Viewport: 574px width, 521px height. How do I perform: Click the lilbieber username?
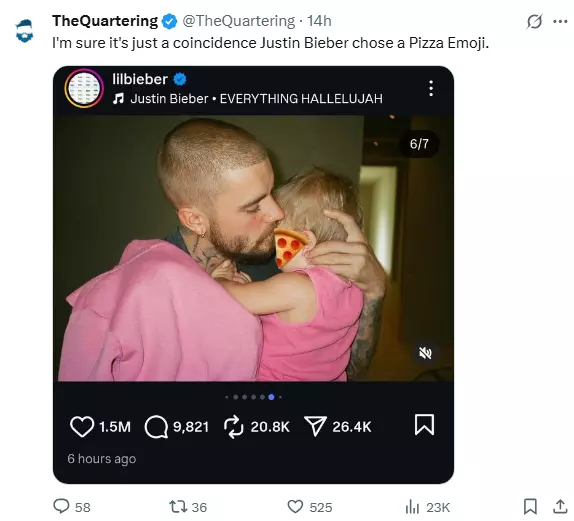click(x=140, y=79)
